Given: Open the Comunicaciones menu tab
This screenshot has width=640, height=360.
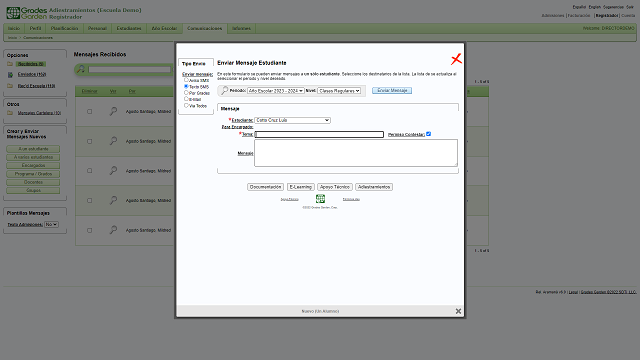Looking at the screenshot, I should 204,28.
